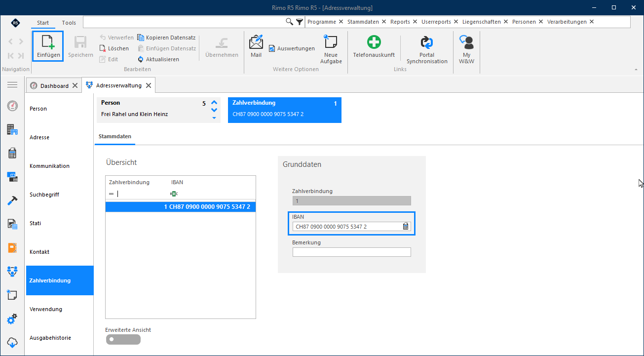Remove the Liegenschaften search filter
Viewport: 644px width, 356px height.
pos(506,22)
